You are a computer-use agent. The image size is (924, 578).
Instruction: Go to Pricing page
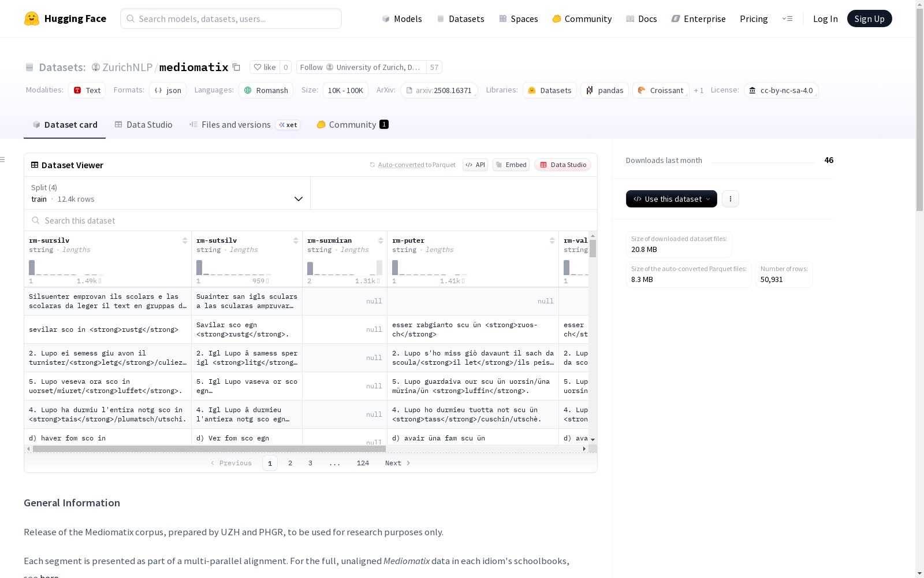pyautogui.click(x=754, y=18)
